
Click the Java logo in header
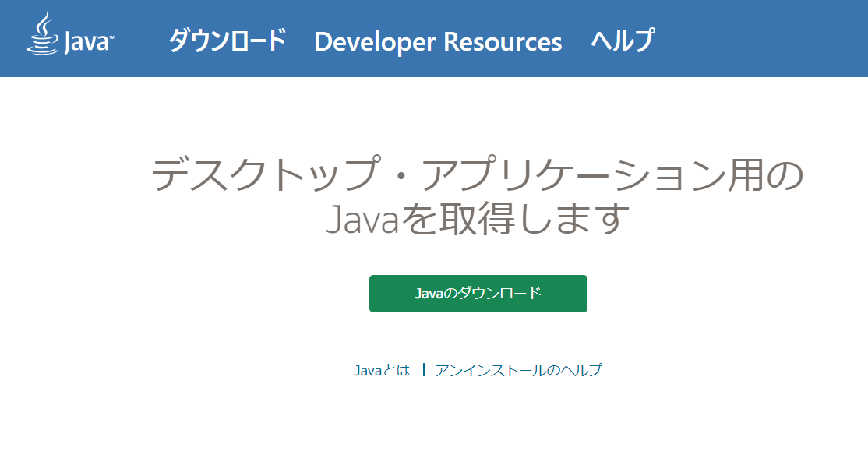(x=70, y=34)
